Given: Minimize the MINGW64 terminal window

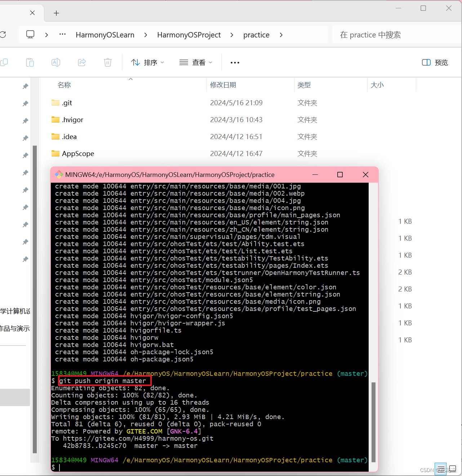Looking at the screenshot, I should [x=315, y=174].
